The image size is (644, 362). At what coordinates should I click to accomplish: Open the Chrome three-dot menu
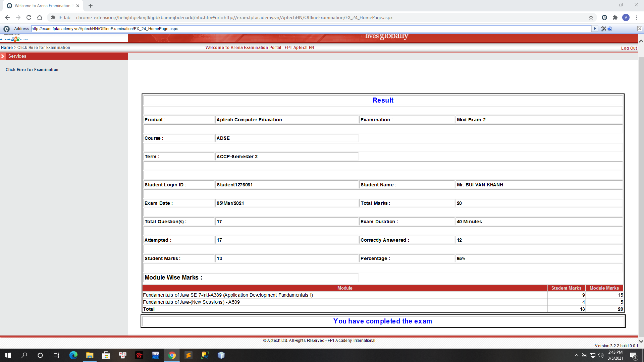[x=637, y=17]
